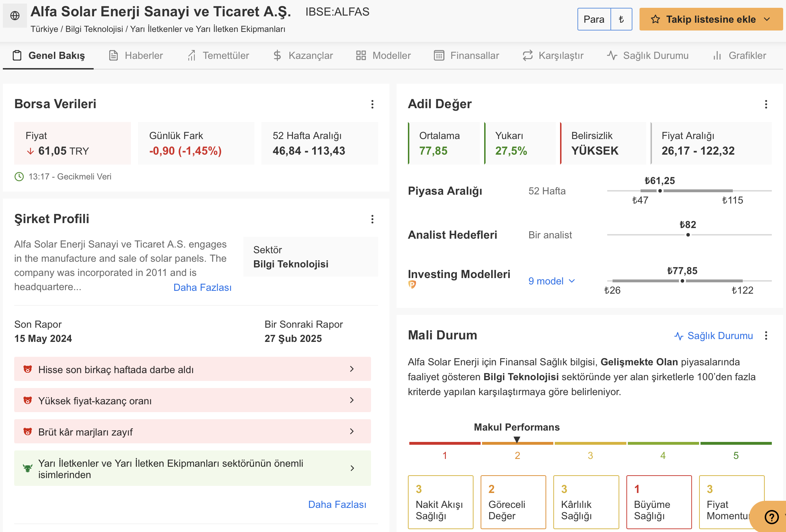Click the Ortalama 77,85 value
The image size is (786, 532).
[433, 151]
